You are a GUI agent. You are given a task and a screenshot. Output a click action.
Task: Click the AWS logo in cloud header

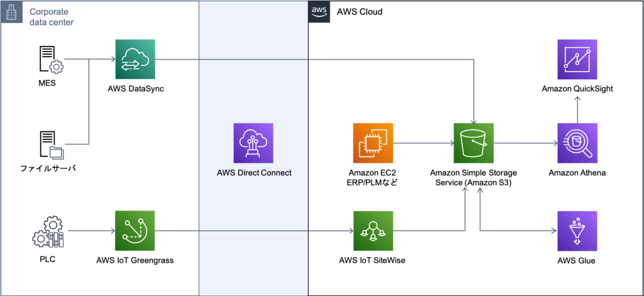click(x=319, y=11)
